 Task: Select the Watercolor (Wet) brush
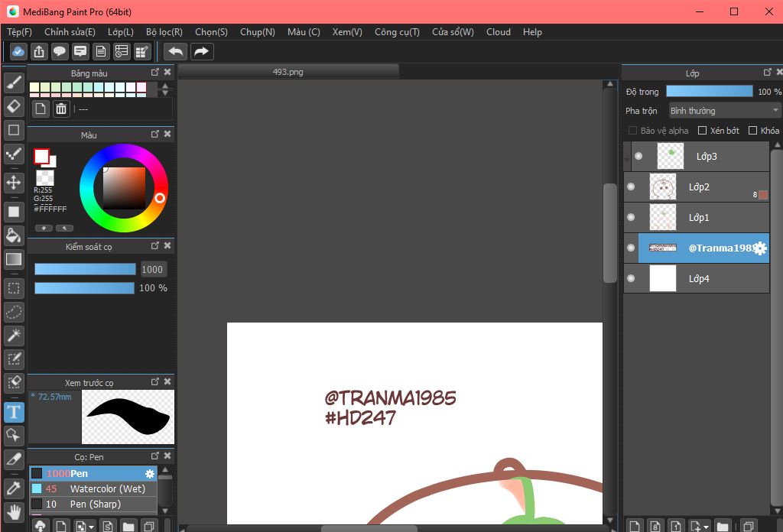[x=93, y=489]
